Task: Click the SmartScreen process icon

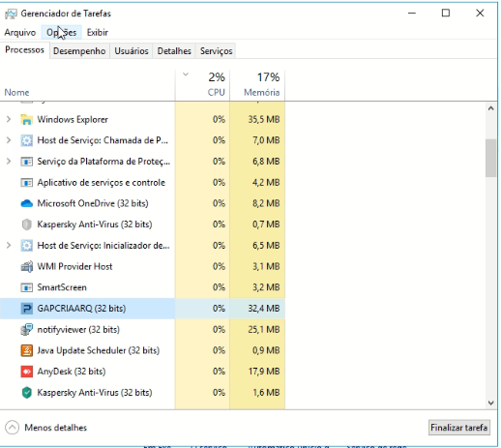Action: click(26, 287)
